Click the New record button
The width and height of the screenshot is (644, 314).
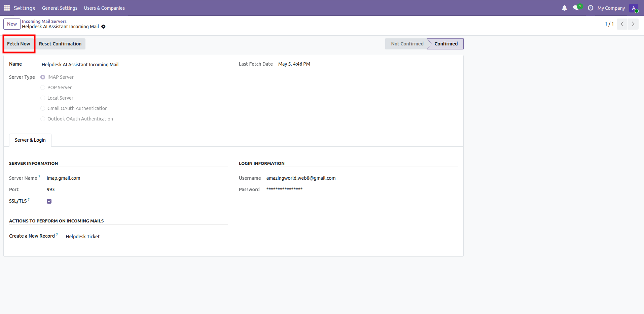tap(12, 24)
